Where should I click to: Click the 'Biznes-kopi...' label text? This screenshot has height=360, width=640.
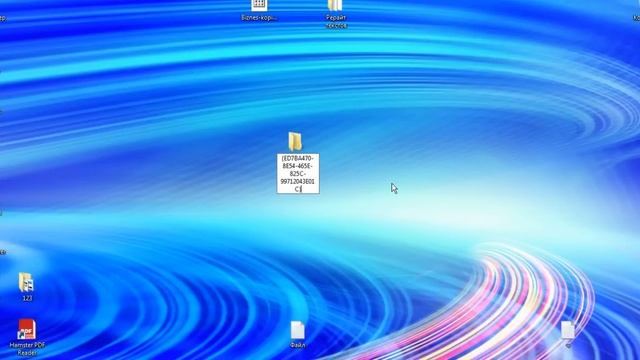click(x=259, y=18)
